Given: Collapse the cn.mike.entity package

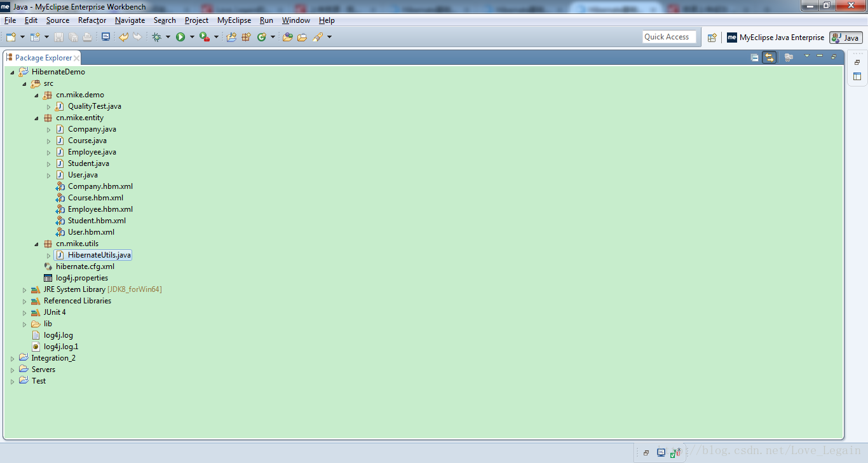Looking at the screenshot, I should (x=36, y=118).
